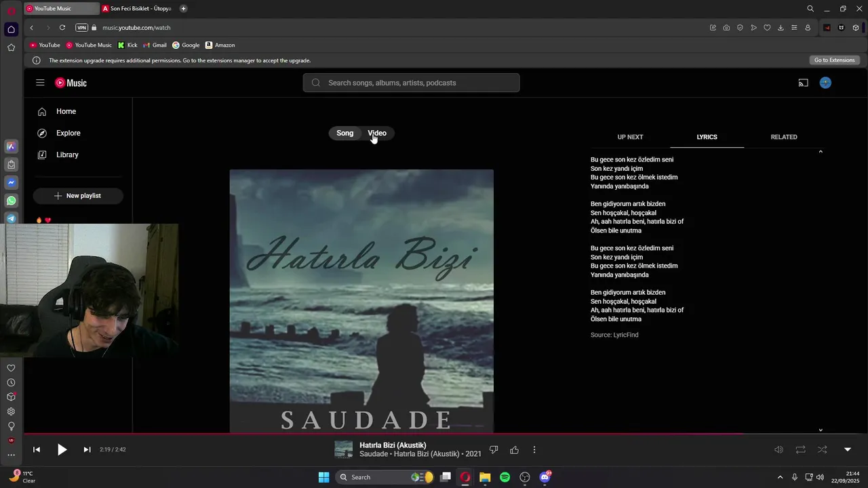The image size is (868, 488).
Task: Create a New playlist
Action: tap(78, 196)
